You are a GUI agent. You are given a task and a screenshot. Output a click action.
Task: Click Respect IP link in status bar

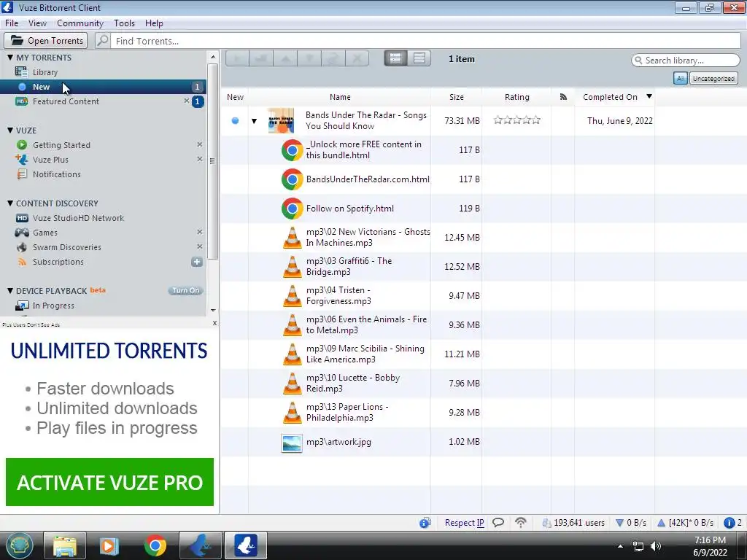(x=464, y=522)
